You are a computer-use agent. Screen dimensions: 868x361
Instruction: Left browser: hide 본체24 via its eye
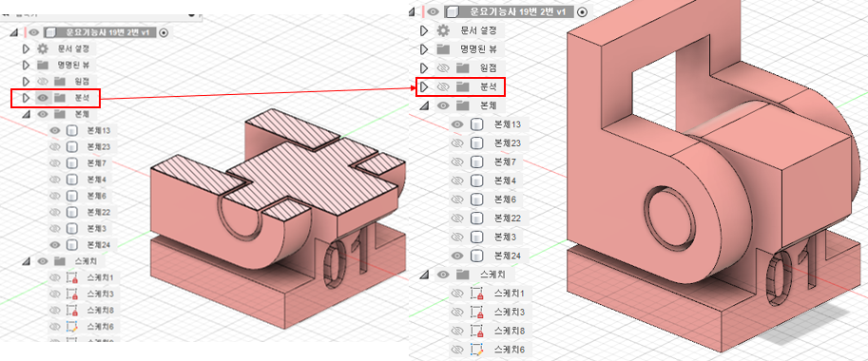(x=55, y=244)
